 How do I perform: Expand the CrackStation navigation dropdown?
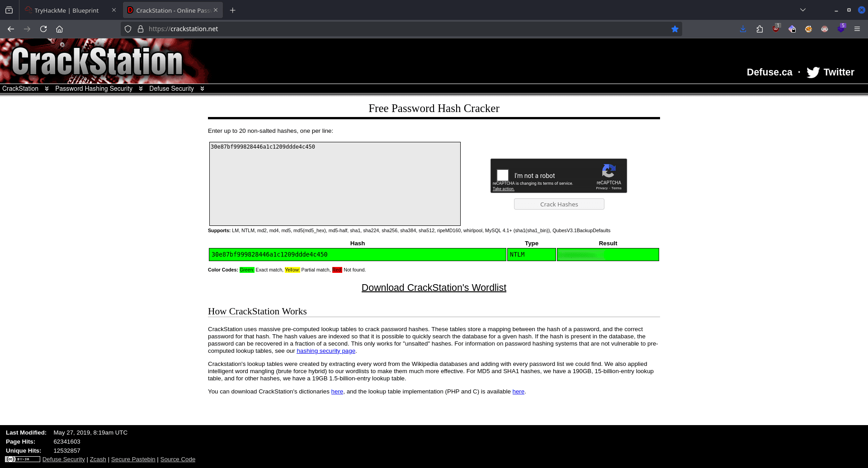(x=46, y=89)
